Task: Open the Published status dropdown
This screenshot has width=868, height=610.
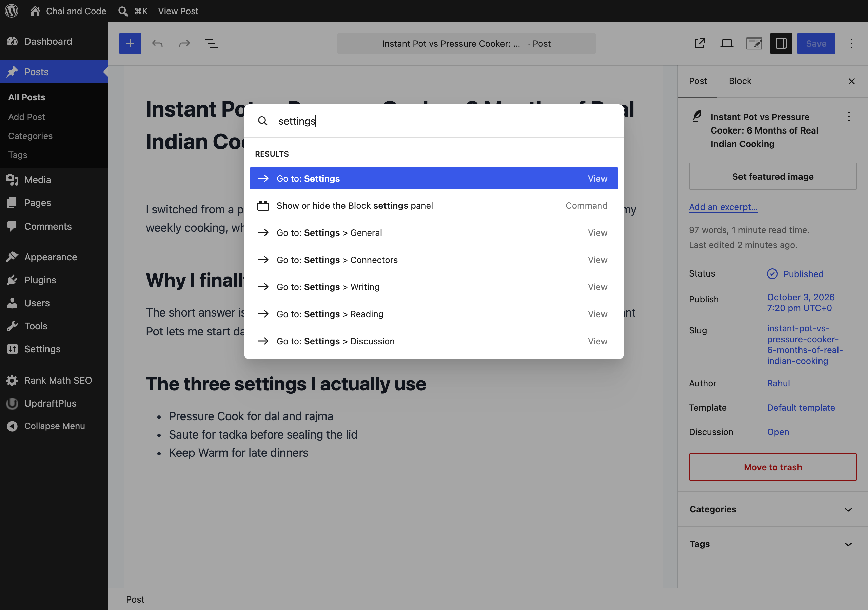Action: 795,274
